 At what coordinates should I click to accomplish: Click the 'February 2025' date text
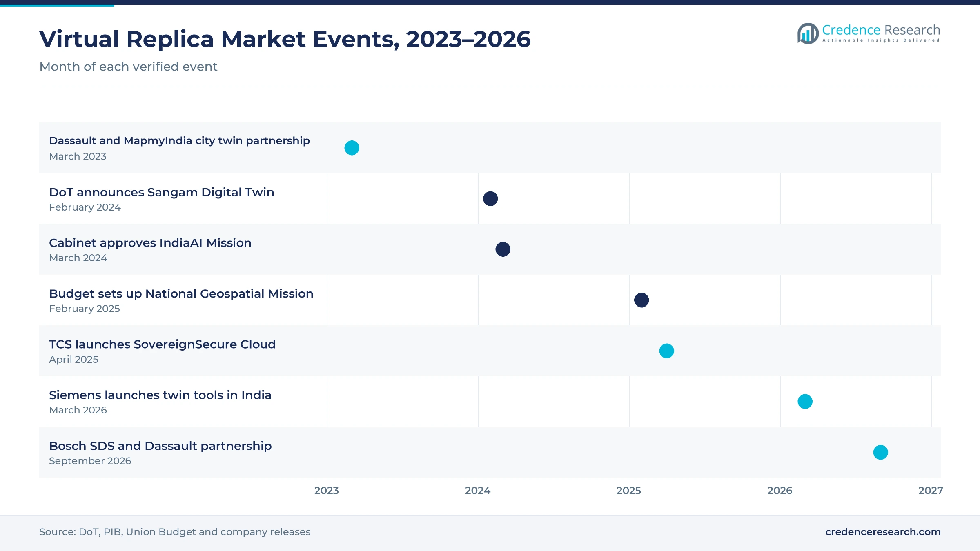(85, 309)
